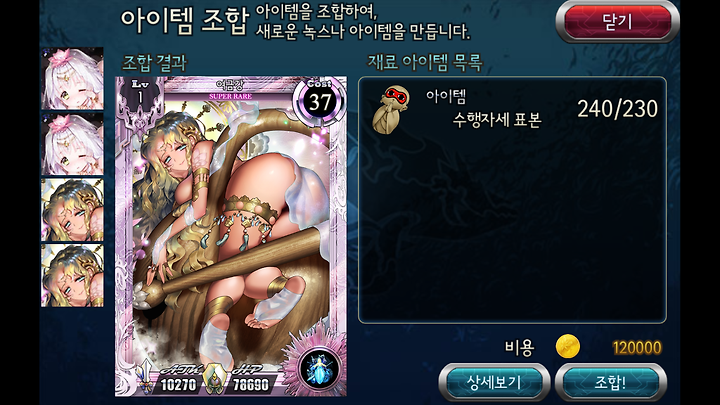Click the 재료 아이템 목록 heading

pos(425,62)
